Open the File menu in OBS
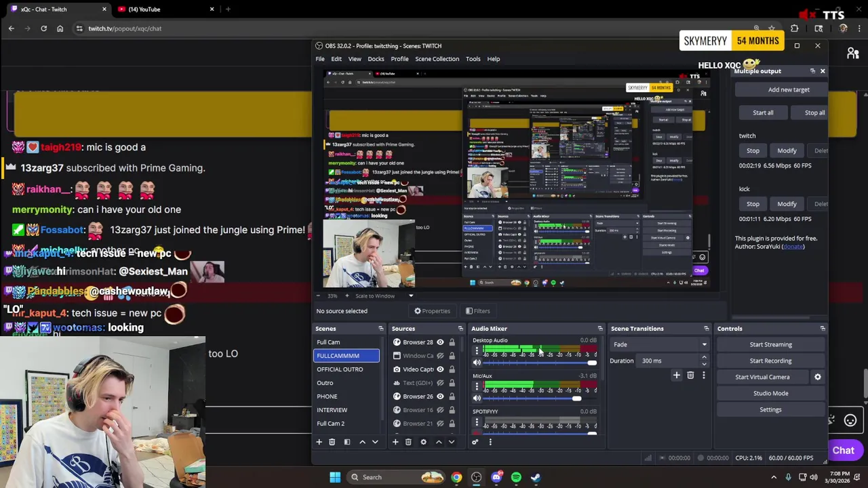The width and height of the screenshot is (868, 488). (319, 59)
